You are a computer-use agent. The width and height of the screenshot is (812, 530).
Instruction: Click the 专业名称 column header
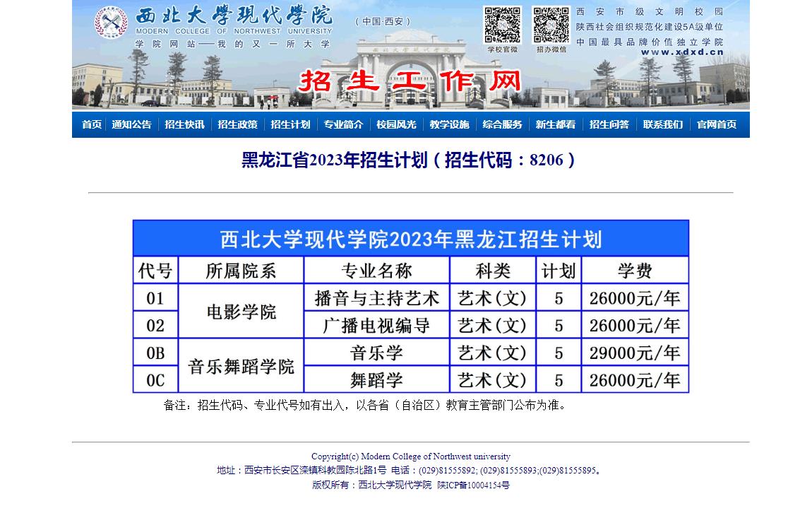[376, 271]
